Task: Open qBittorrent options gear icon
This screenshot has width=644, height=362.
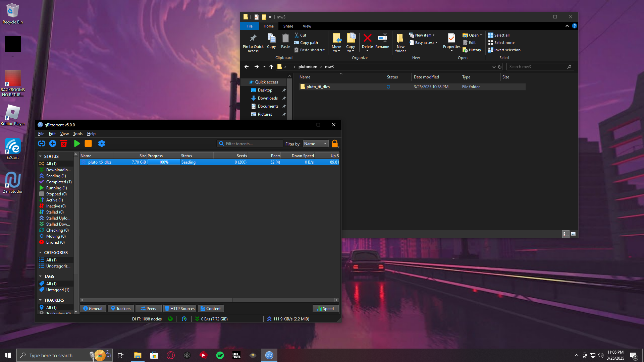Action: (102, 143)
